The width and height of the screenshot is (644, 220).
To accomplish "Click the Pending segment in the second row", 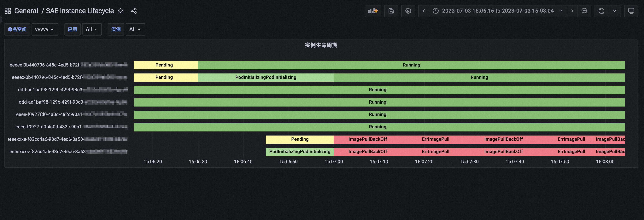I will tap(166, 78).
